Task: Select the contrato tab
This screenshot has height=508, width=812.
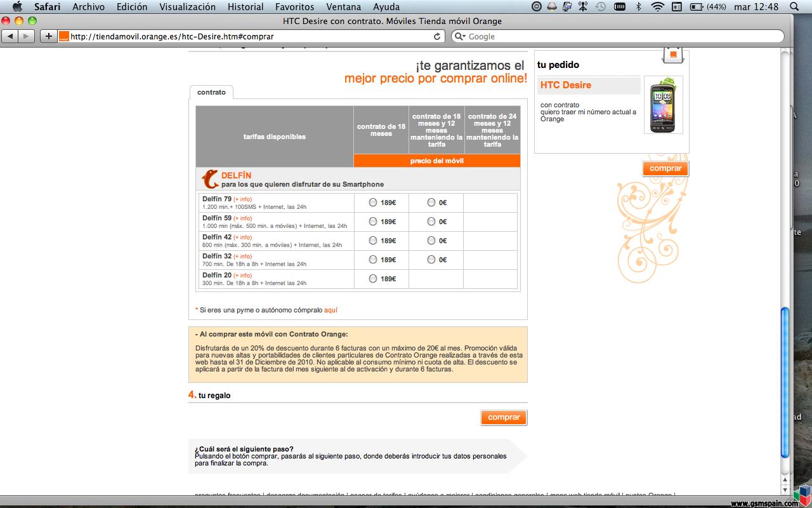Action: coord(211,92)
